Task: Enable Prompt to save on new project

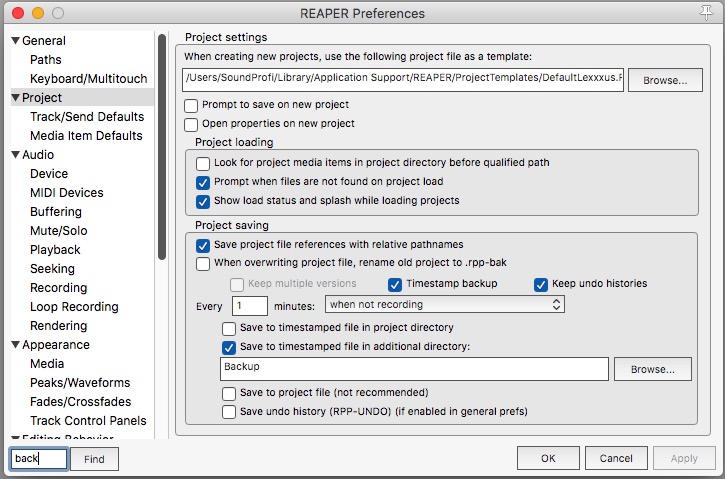Action: [192, 105]
